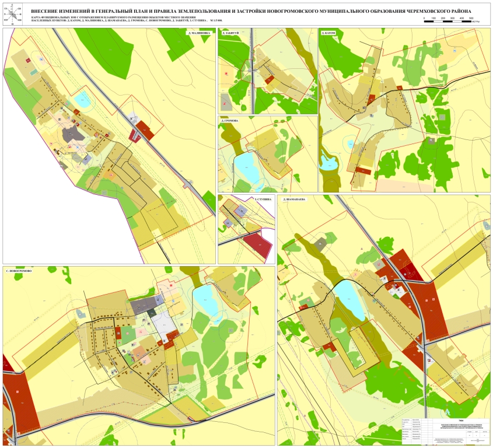Click the map scale bar in meters
The width and height of the screenshot is (493, 448).
coord(452,20)
